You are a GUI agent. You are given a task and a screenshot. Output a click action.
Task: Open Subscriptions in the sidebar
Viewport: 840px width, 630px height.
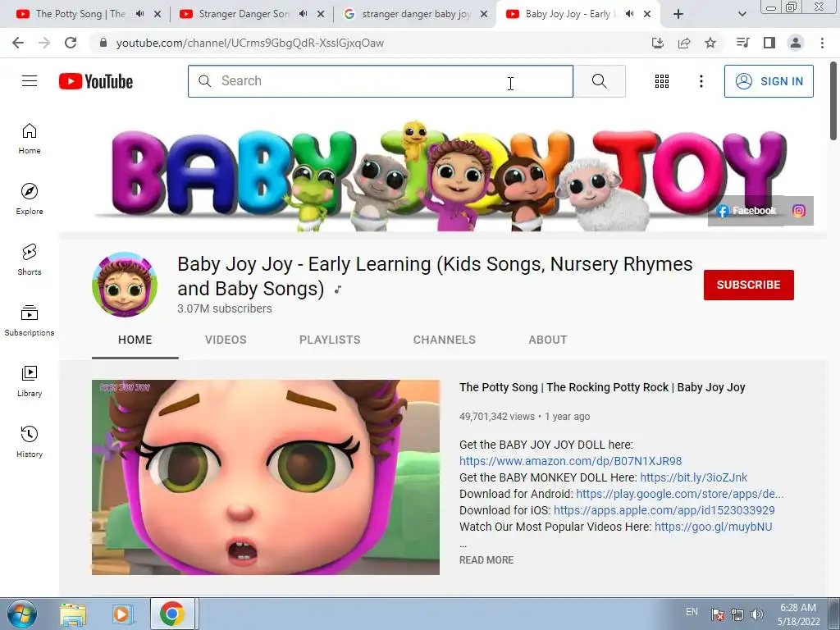pyautogui.click(x=30, y=321)
